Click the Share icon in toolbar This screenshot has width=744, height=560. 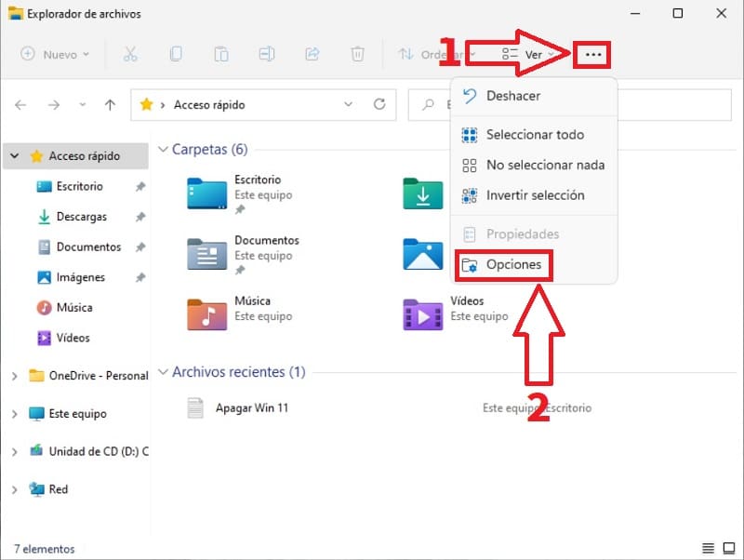(x=312, y=54)
